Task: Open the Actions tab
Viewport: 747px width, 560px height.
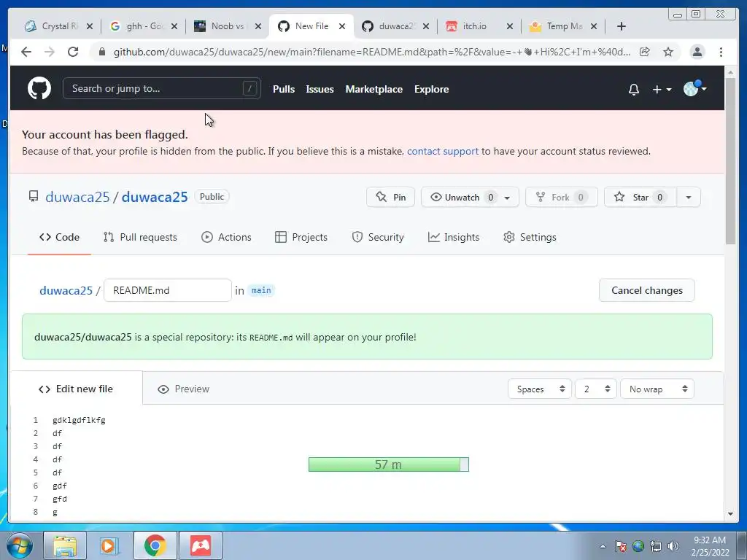Action: (x=226, y=237)
